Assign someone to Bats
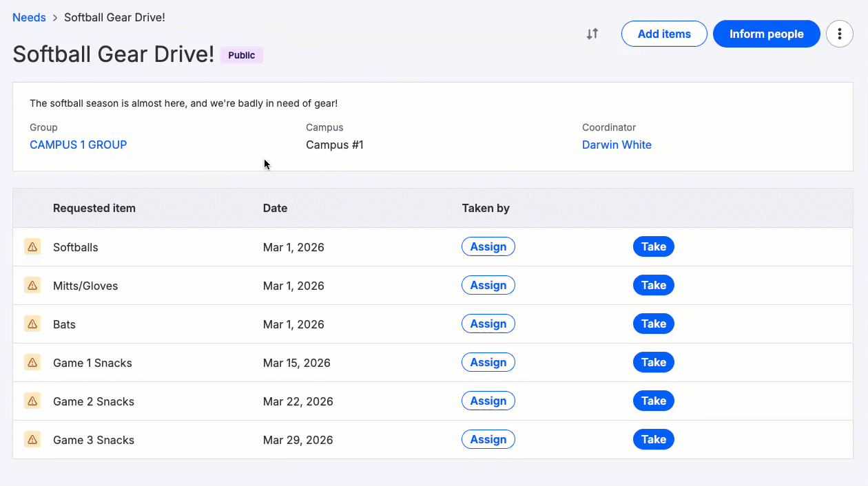The width and height of the screenshot is (868, 486). coord(488,324)
